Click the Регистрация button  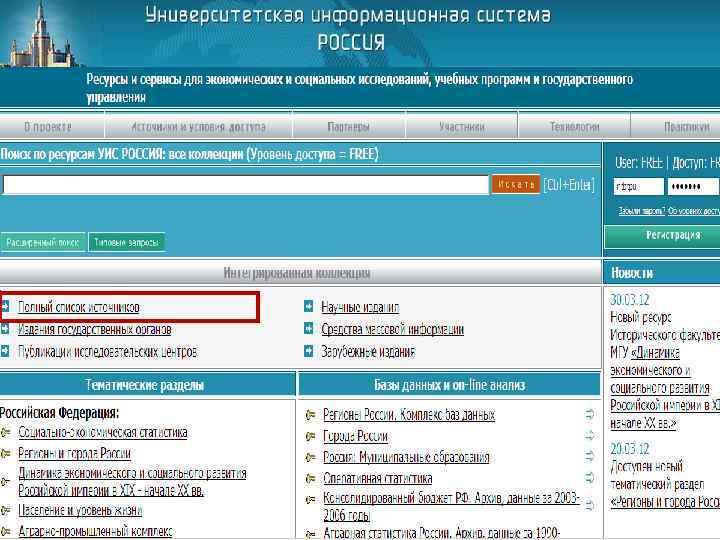click(x=662, y=236)
